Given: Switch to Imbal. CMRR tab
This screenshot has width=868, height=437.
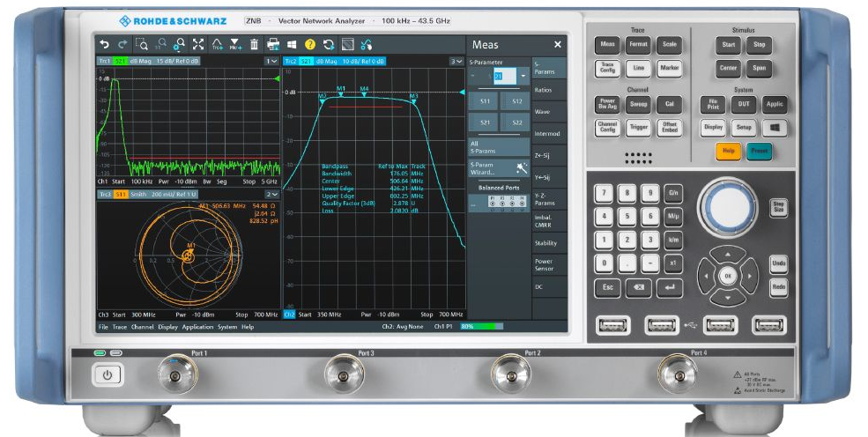Looking at the screenshot, I should point(549,221).
